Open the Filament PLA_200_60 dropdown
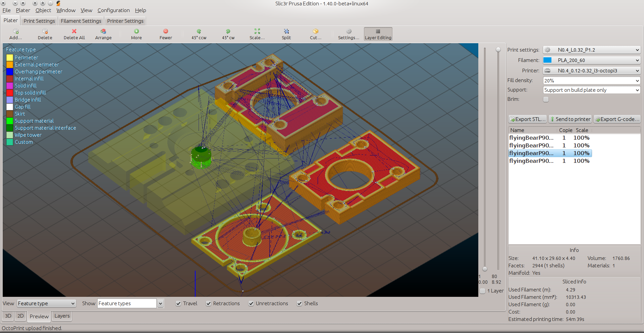Viewport: 644px width, 333px height. (592, 60)
